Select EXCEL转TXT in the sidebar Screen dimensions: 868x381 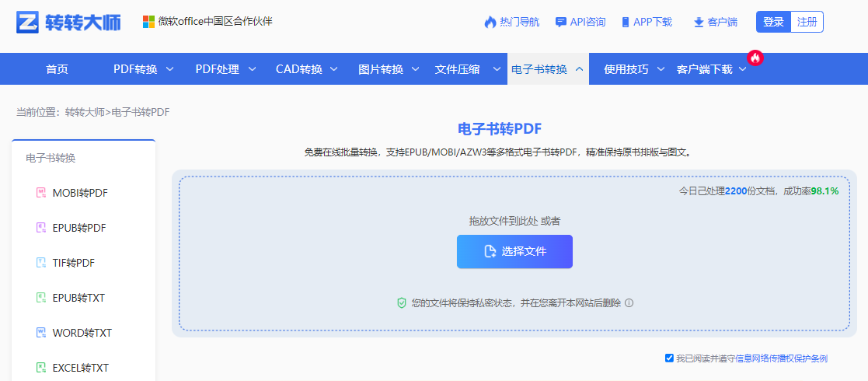click(81, 367)
